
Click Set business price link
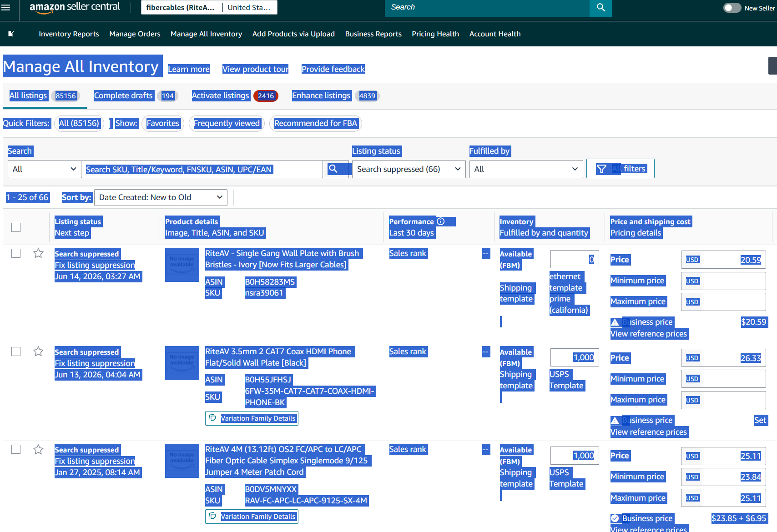760,420
